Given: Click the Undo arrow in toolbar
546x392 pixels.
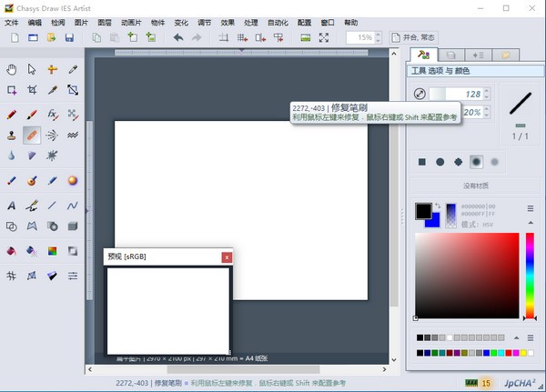Looking at the screenshot, I should pos(177,37).
